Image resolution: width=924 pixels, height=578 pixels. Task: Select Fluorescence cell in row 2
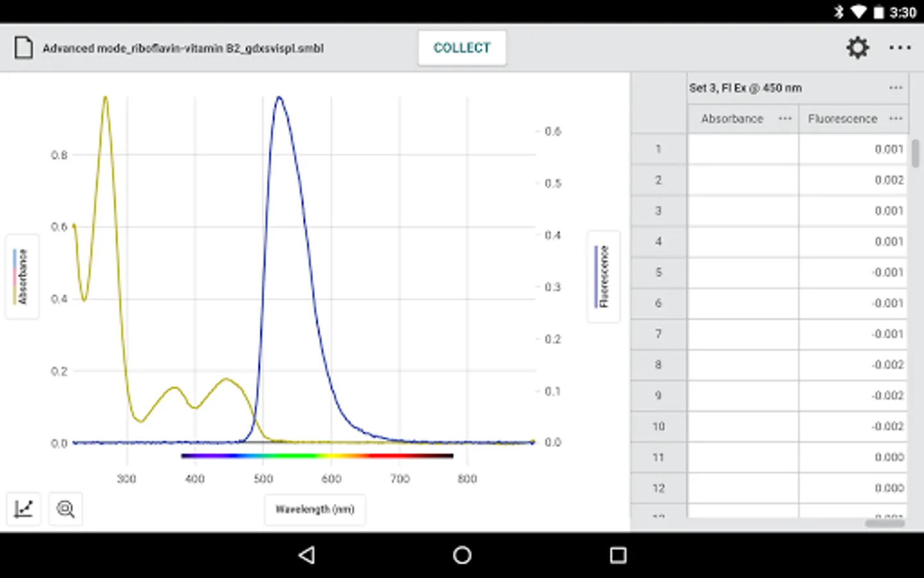(x=853, y=180)
